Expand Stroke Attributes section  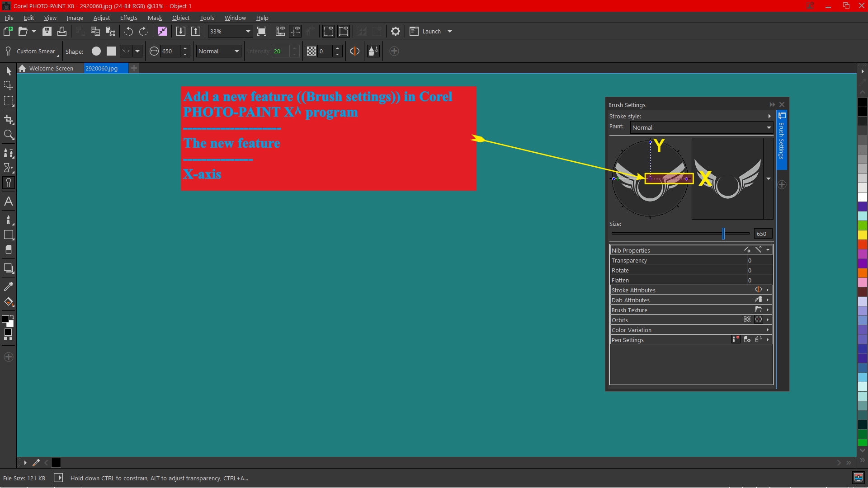768,290
